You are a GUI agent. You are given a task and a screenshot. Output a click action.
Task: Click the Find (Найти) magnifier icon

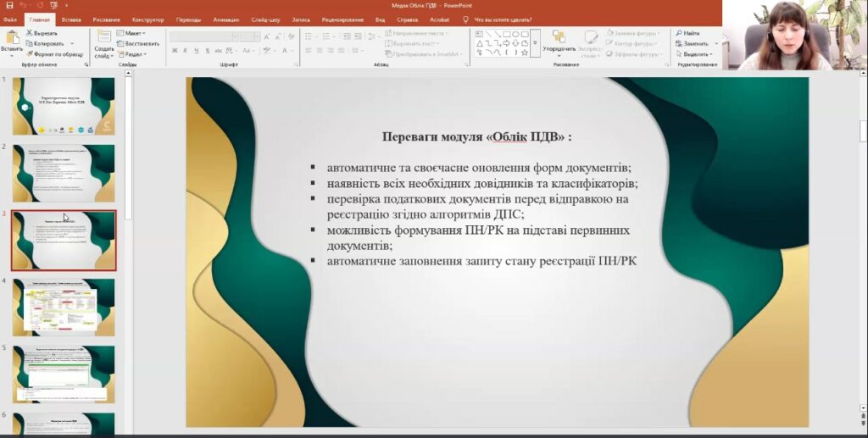(679, 33)
